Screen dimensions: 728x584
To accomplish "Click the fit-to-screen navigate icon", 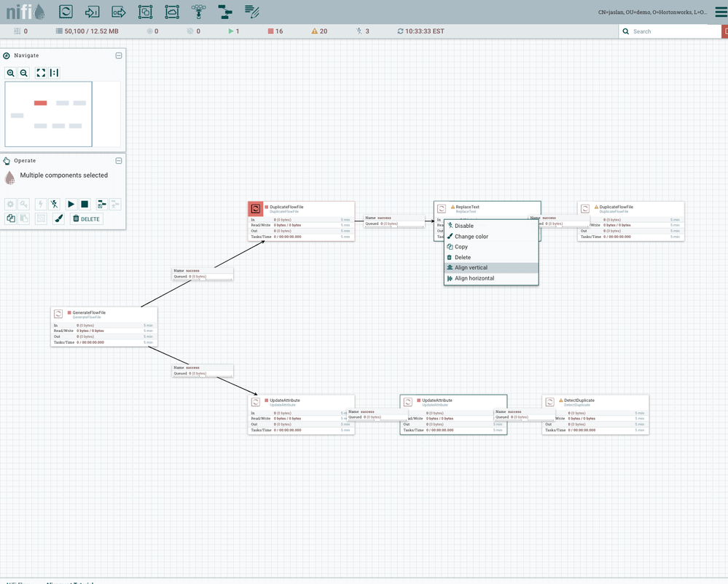I will [x=41, y=73].
